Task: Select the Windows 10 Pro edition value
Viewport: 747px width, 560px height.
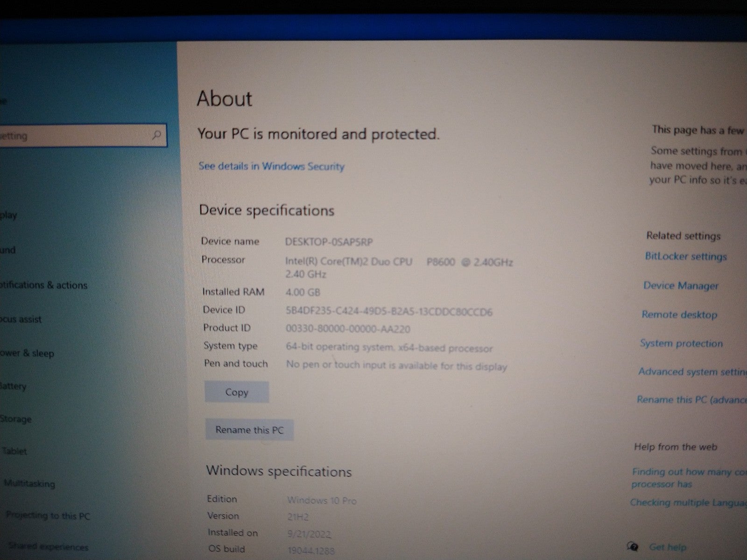Action: (x=322, y=501)
